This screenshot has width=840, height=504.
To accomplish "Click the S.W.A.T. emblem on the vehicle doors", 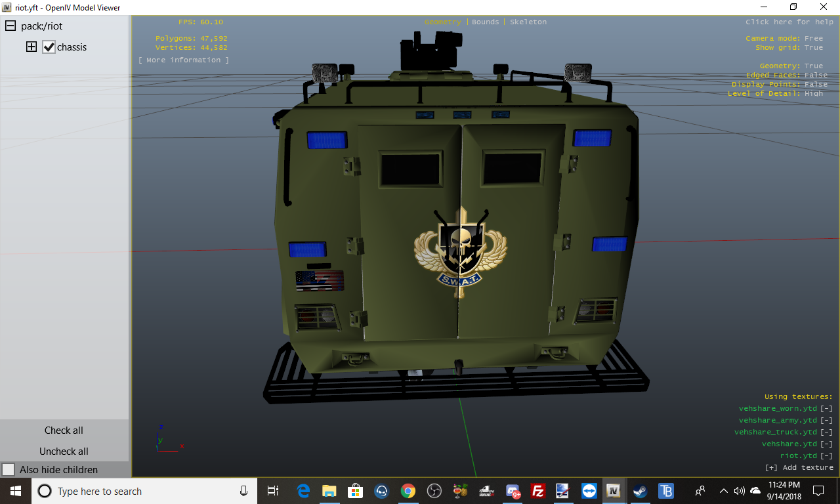I will (460, 253).
